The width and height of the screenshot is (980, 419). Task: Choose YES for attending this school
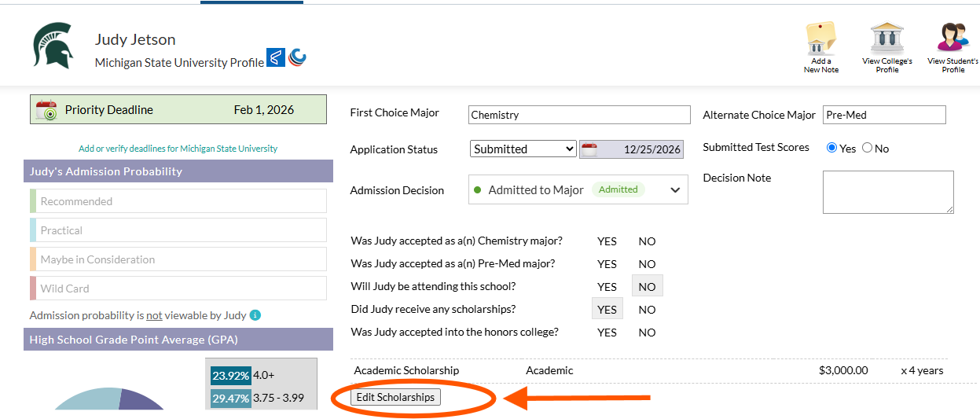click(x=607, y=287)
